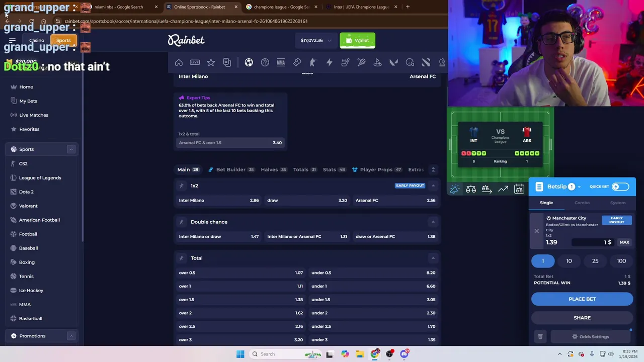
Task: Select the 100 dollar stake chip
Action: click(x=621, y=261)
